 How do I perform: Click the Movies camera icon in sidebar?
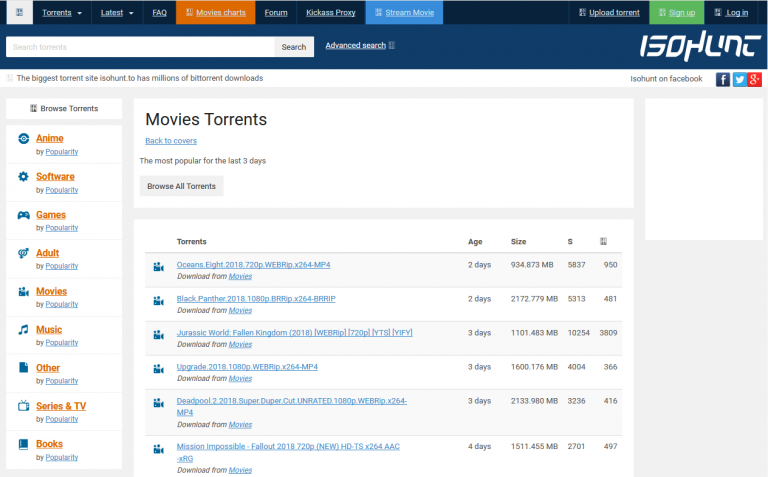click(x=24, y=291)
